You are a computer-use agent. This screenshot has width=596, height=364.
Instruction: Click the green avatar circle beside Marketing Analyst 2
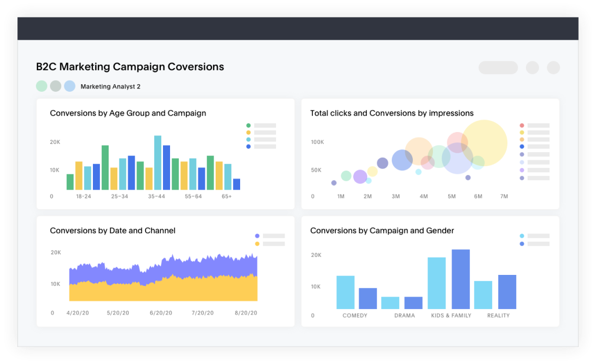42,86
